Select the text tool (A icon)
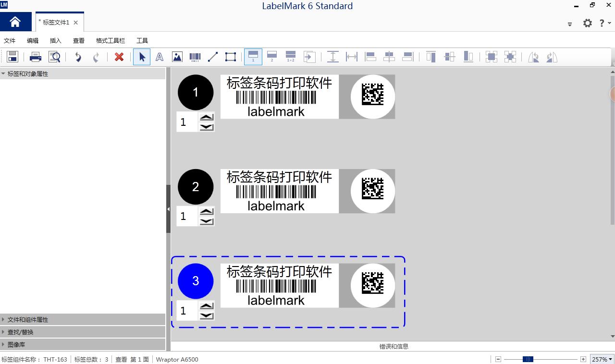Viewport: 615px width, 364px height. [x=160, y=57]
